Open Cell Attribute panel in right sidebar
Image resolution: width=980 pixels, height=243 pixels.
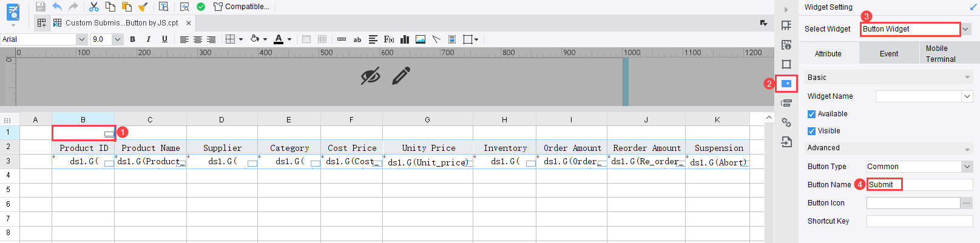786,45
